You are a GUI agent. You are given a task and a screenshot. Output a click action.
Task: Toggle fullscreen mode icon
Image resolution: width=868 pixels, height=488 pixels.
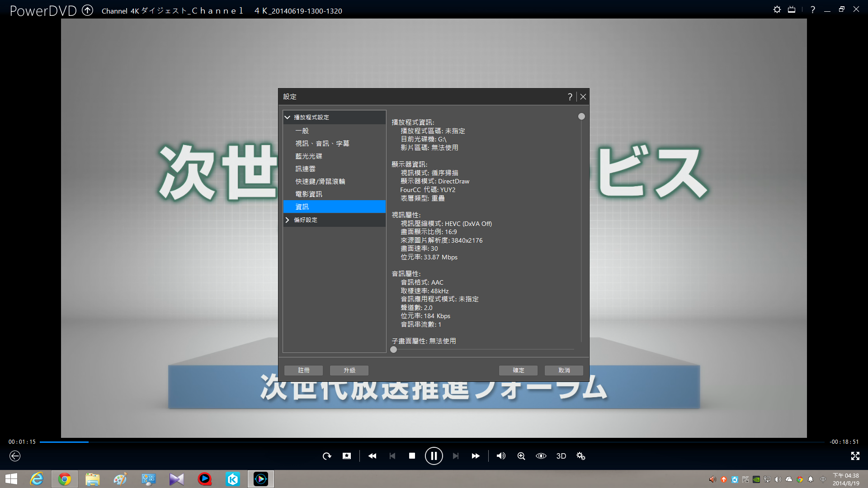pos(855,456)
